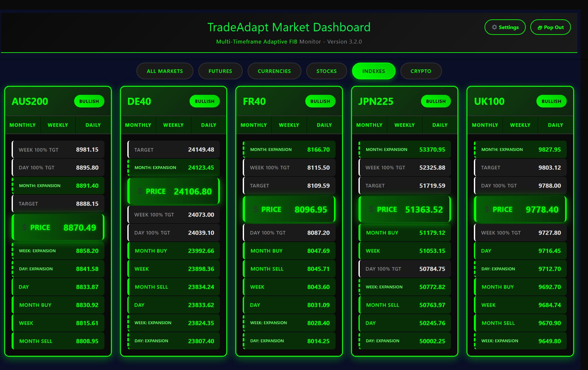
Task: Select the Futures market filter
Action: coord(220,71)
